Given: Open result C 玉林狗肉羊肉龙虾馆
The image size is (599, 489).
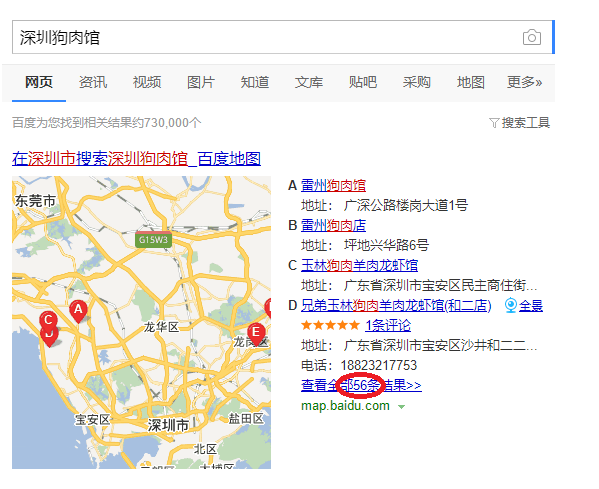Looking at the screenshot, I should (359, 266).
